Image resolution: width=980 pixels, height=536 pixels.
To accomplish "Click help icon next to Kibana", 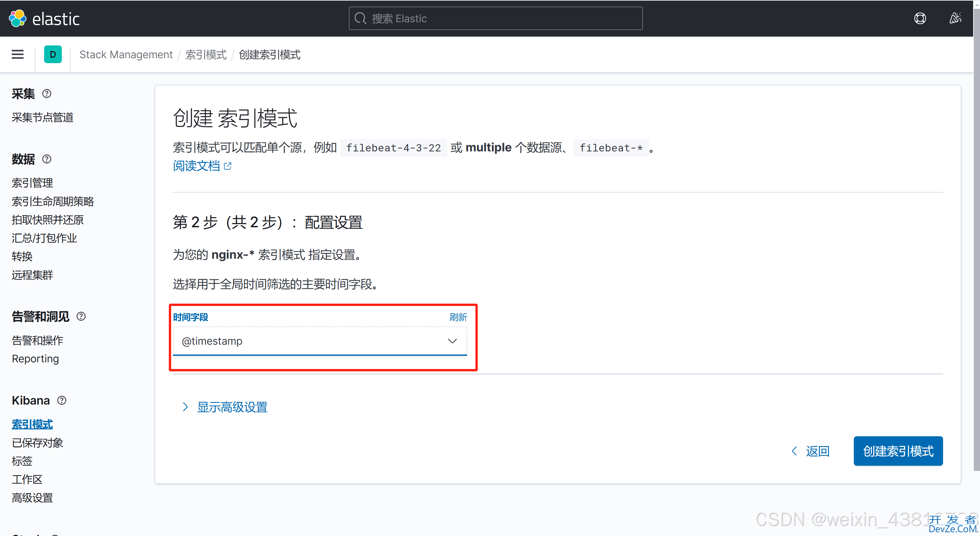I will pos(62,401).
